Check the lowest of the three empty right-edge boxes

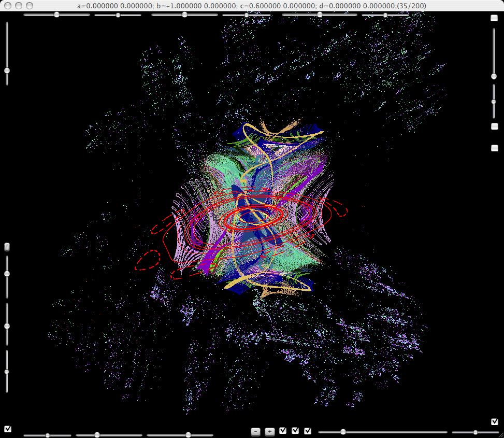click(x=494, y=148)
